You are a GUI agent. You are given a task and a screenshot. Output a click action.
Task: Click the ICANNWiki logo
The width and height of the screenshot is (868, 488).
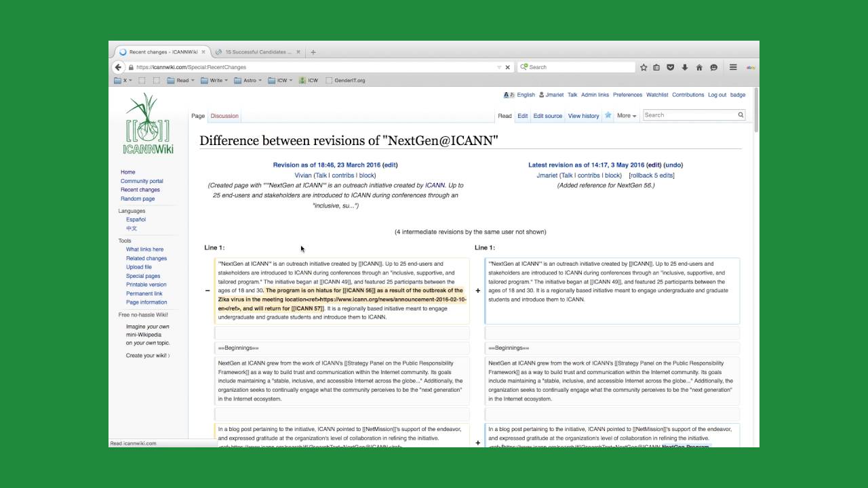148,123
